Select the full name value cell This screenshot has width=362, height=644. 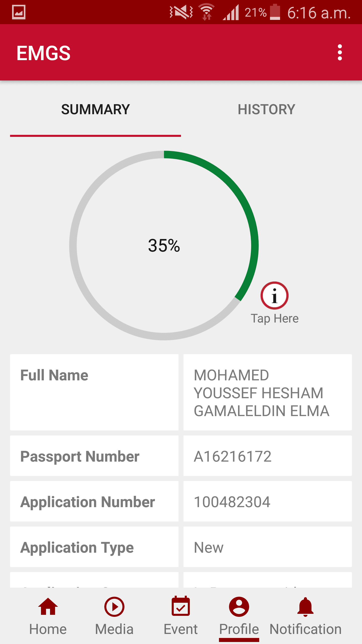pos(267,392)
